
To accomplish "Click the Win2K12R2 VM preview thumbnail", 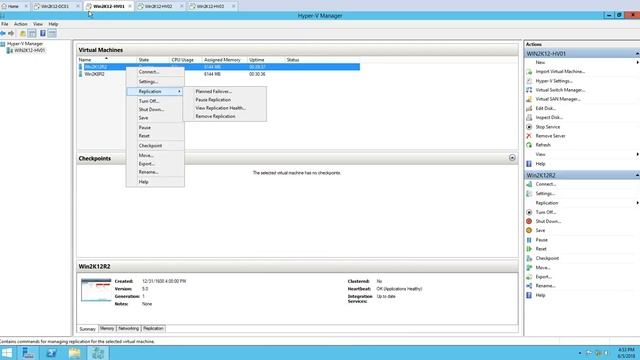I will point(96,290).
